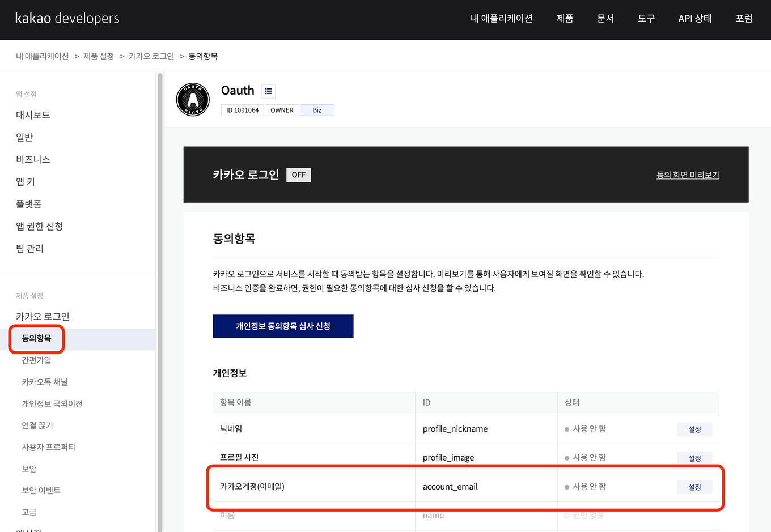Click 설정 for 프로필 사진 row
Viewport: 771px width, 532px height.
pos(694,458)
